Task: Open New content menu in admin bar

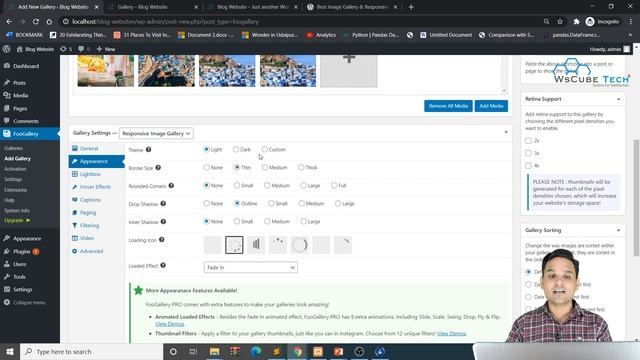Action: (106, 49)
